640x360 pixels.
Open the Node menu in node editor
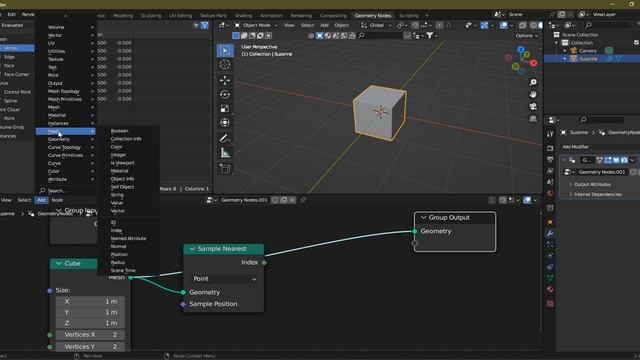click(57, 200)
